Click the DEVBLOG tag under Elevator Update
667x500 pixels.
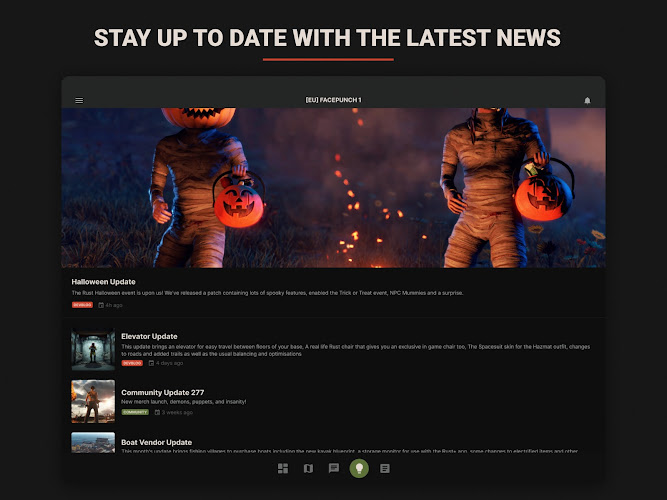[x=132, y=363]
